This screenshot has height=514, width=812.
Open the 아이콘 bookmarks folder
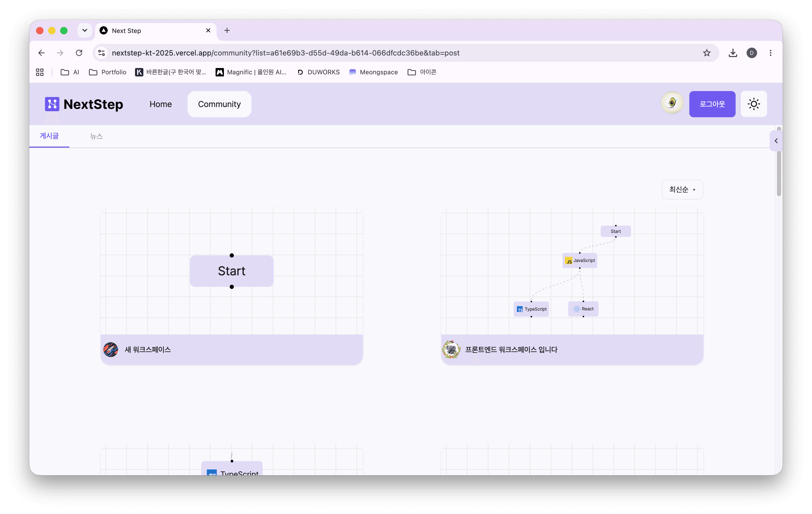[x=422, y=72]
